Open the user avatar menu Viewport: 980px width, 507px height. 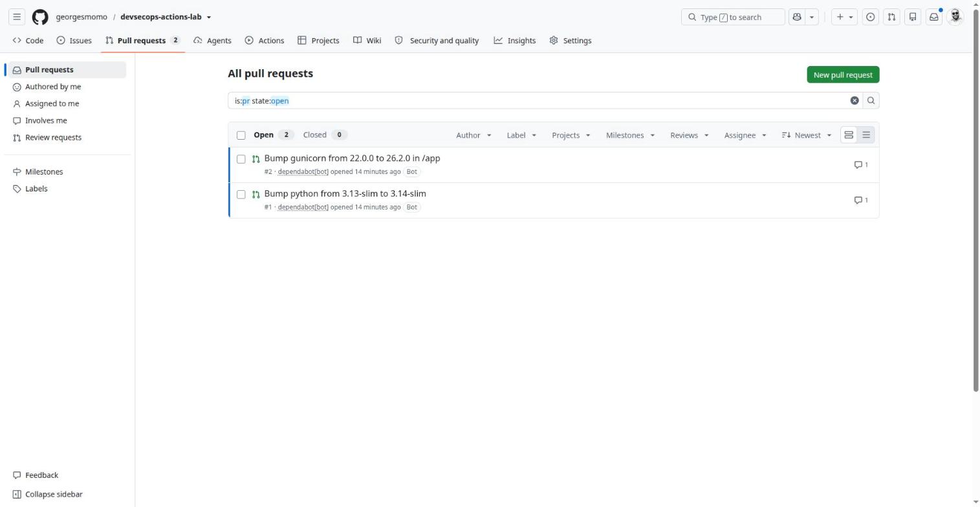pos(955,17)
